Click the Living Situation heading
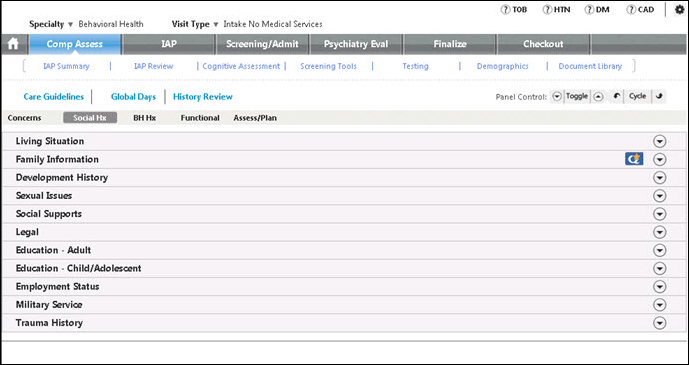The image size is (689, 365). tap(50, 141)
